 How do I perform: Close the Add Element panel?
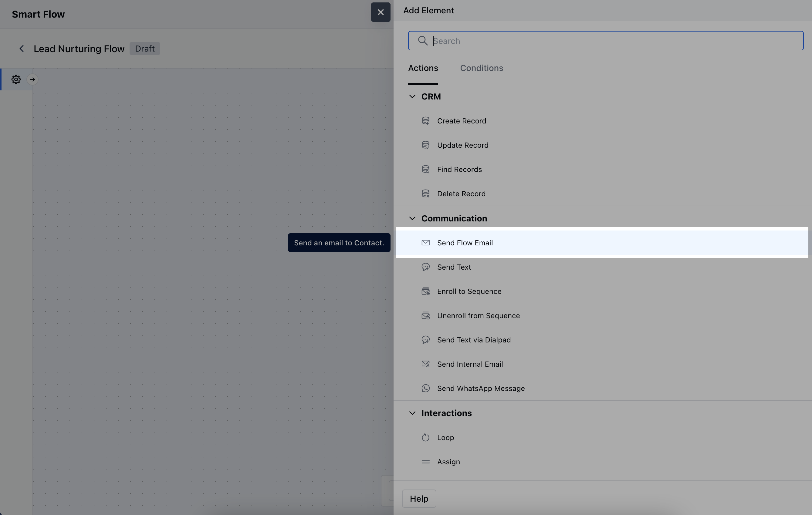click(x=381, y=12)
